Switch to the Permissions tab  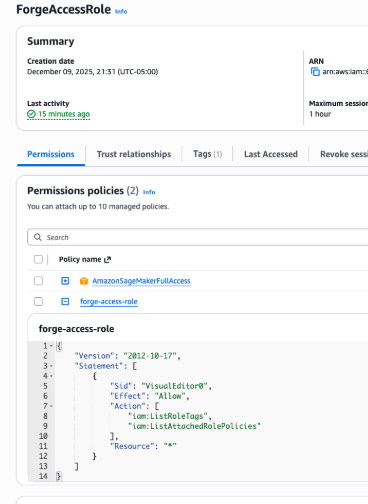coord(51,154)
